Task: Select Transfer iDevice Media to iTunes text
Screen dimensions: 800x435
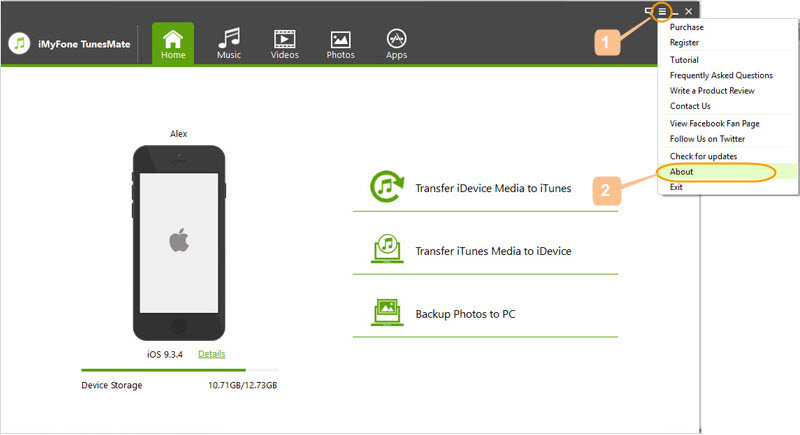Action: click(x=493, y=188)
